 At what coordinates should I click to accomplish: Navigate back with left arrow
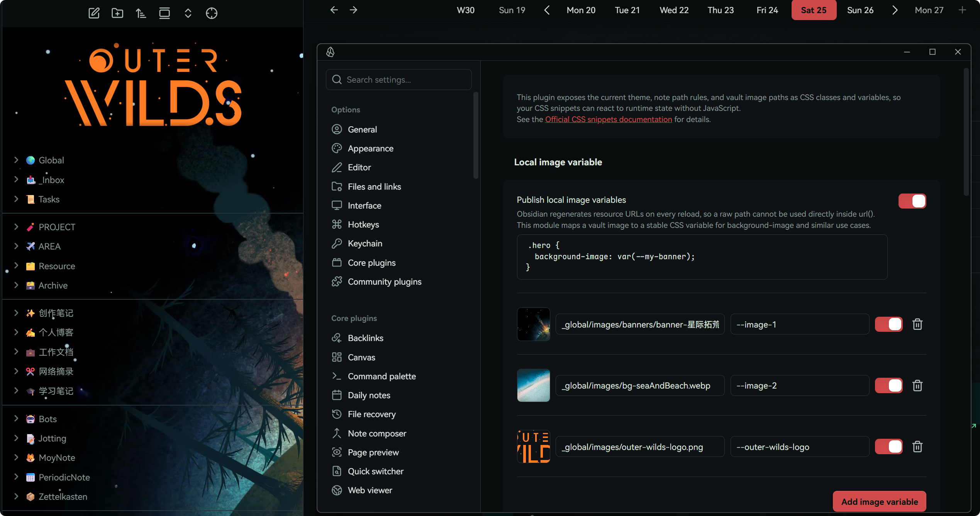[x=334, y=10]
